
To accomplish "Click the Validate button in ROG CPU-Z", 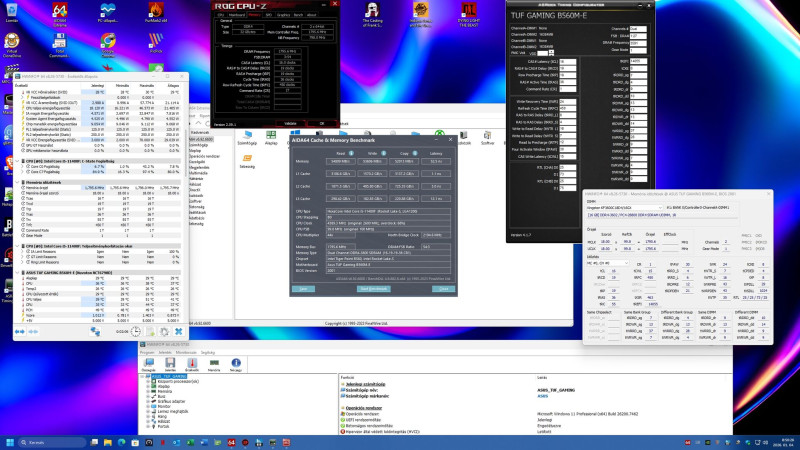I will click(x=290, y=123).
